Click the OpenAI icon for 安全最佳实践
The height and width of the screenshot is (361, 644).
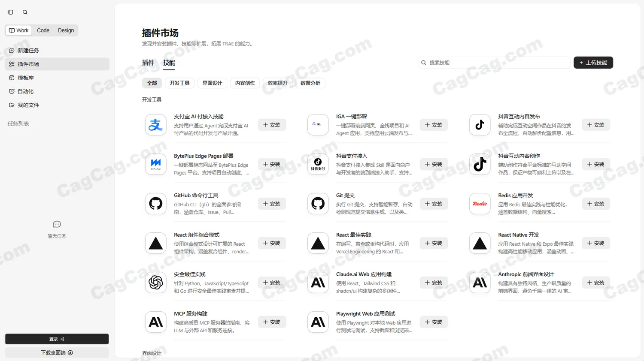(156, 283)
